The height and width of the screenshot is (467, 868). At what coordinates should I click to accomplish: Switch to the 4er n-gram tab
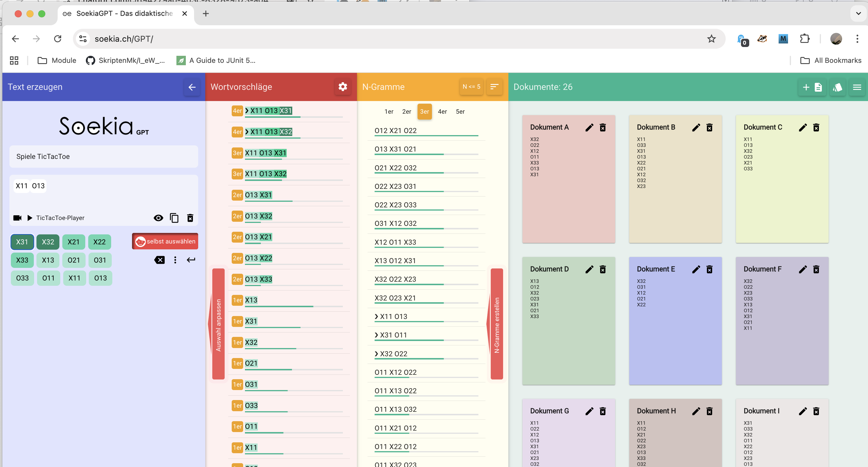pyautogui.click(x=442, y=111)
